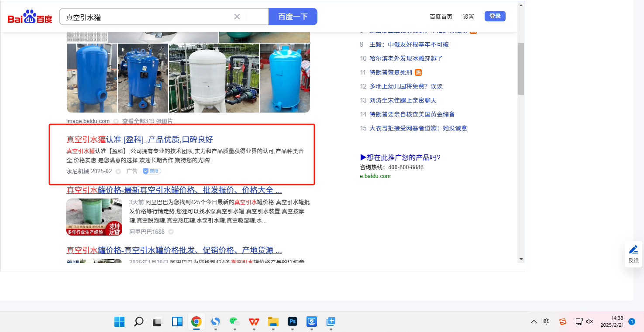Screen dimensions: 644x332
Task: Click the Sogou input method tray icon
Action: click(563, 322)
